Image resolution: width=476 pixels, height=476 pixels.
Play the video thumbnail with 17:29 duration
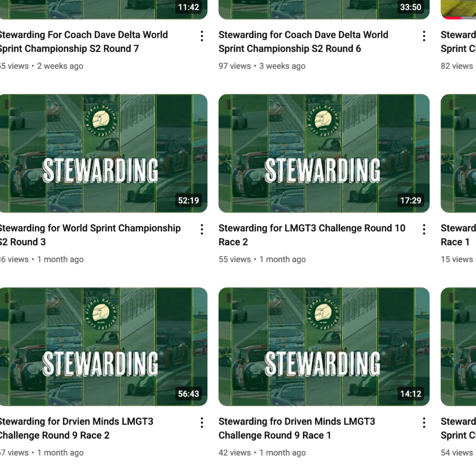click(324, 153)
